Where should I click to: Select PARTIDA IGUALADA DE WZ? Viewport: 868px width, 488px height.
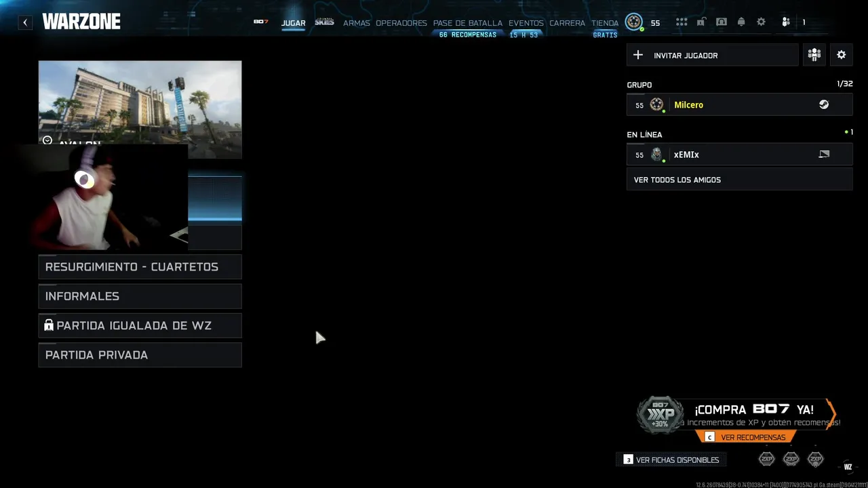(140, 325)
